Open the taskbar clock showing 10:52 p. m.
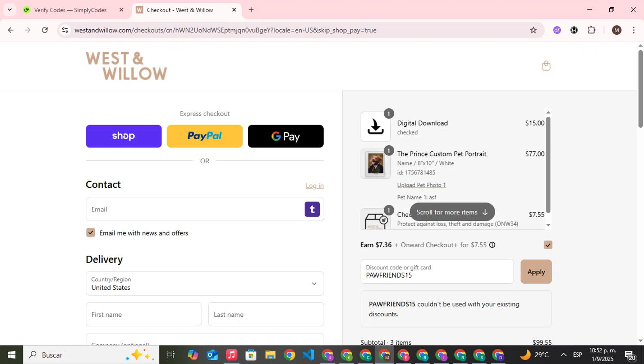This screenshot has width=644, height=364. coord(602,355)
